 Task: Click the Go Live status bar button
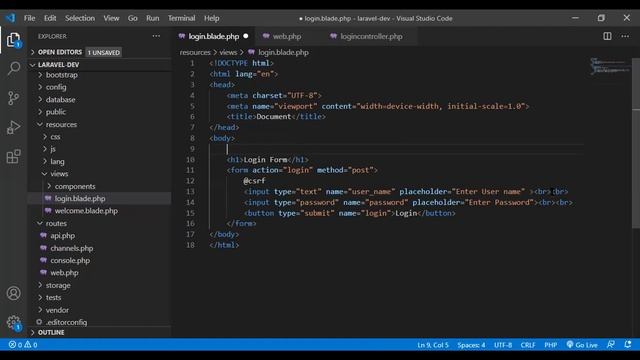582,345
